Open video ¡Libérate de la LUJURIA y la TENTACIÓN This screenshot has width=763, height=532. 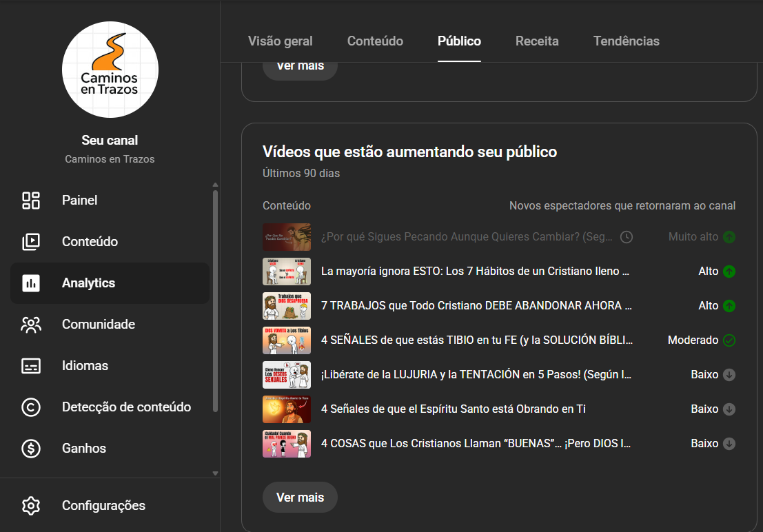click(476, 375)
